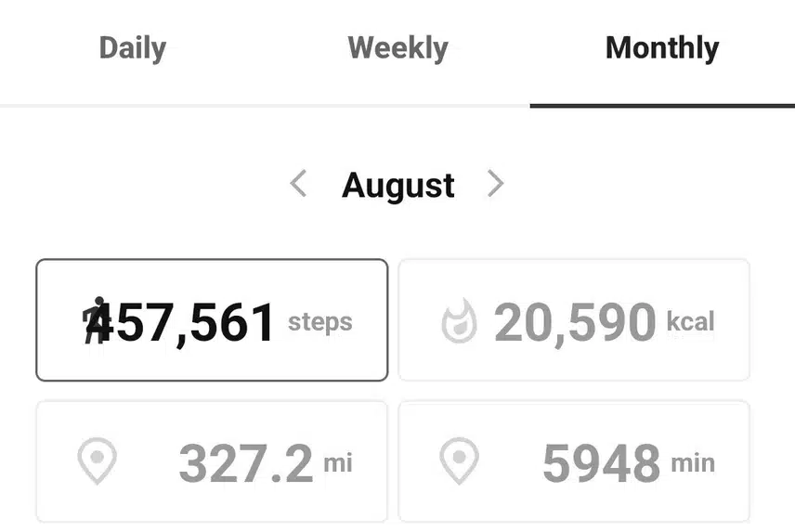This screenshot has width=795, height=532.
Task: Click the walking person steps icon
Action: (95, 320)
